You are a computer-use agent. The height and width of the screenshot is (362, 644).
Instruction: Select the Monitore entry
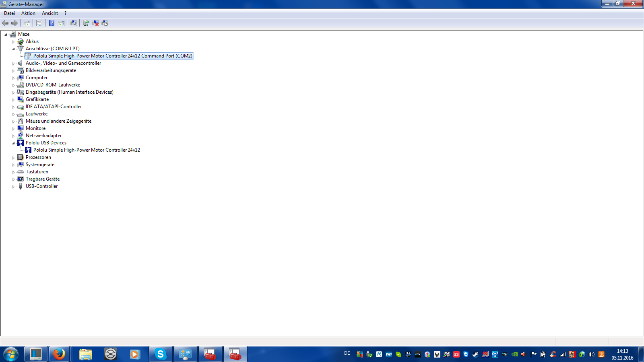pyautogui.click(x=35, y=128)
